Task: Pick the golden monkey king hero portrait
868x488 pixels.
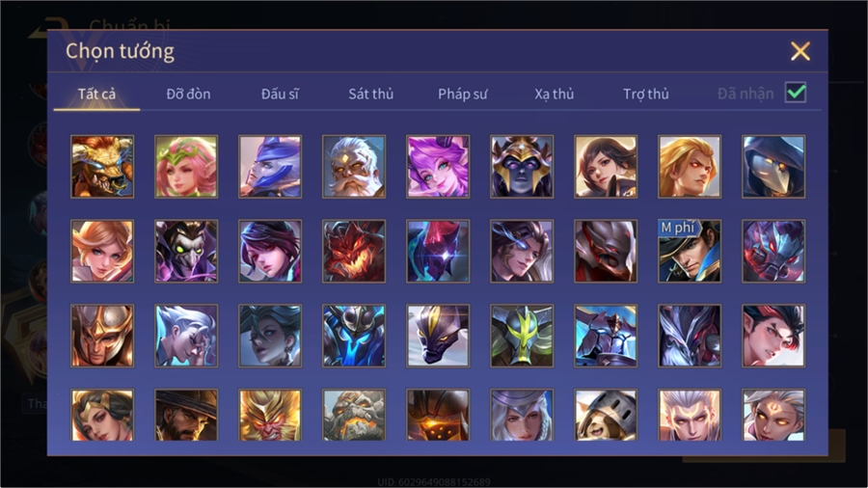Action: pos(270,415)
